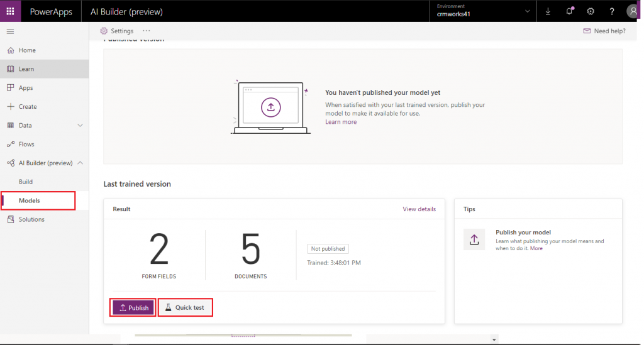This screenshot has width=644, height=345.
Task: Open Solutions in left navigation
Action: 45,219
